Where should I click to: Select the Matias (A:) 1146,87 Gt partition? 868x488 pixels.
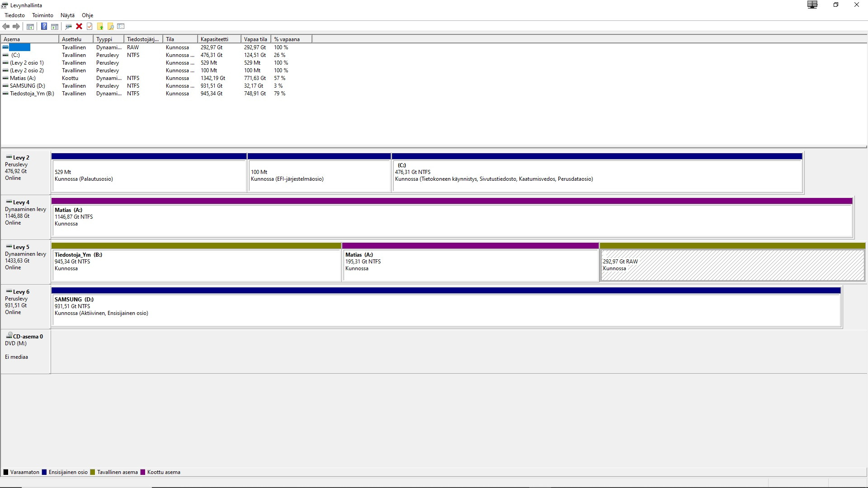(x=452, y=218)
